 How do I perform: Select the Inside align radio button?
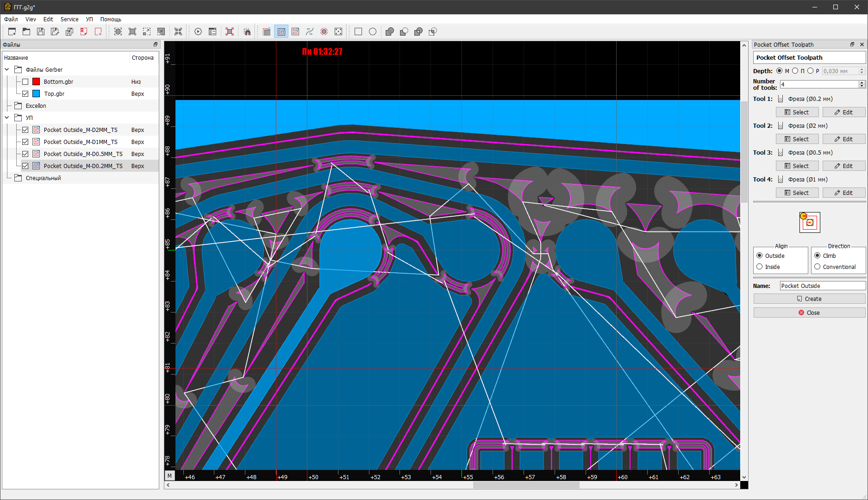(x=760, y=267)
